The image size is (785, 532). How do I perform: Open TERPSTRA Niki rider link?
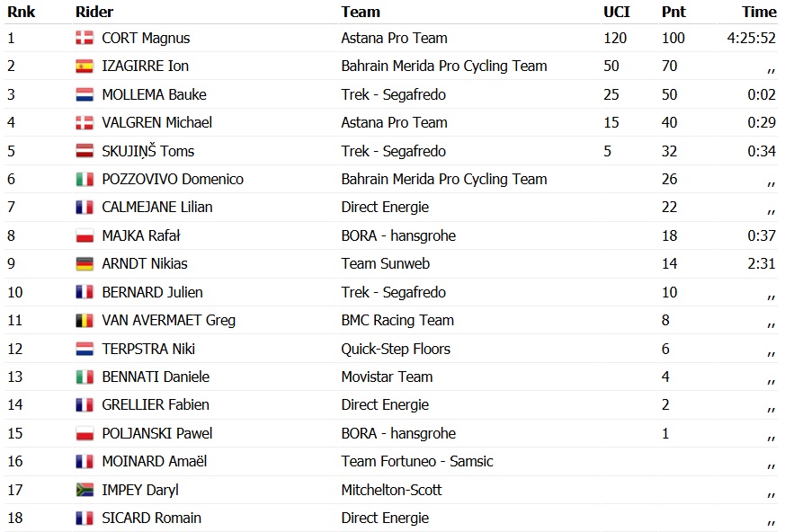[148, 349]
